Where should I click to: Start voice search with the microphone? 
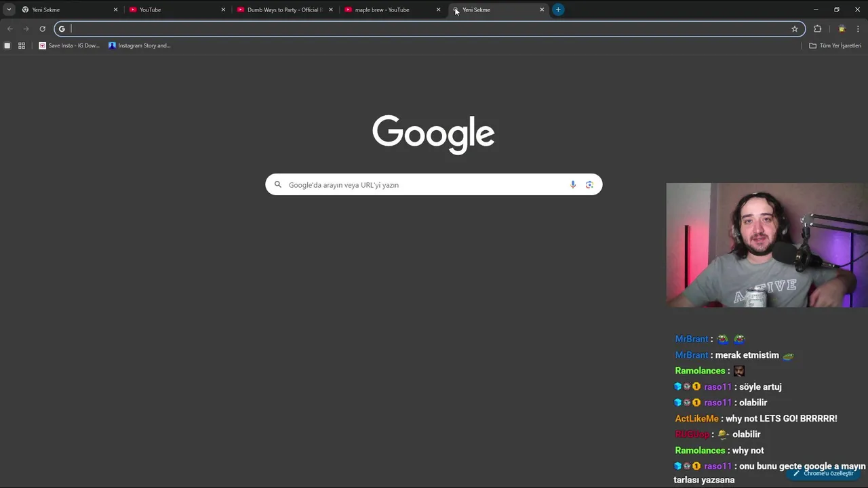coord(573,184)
